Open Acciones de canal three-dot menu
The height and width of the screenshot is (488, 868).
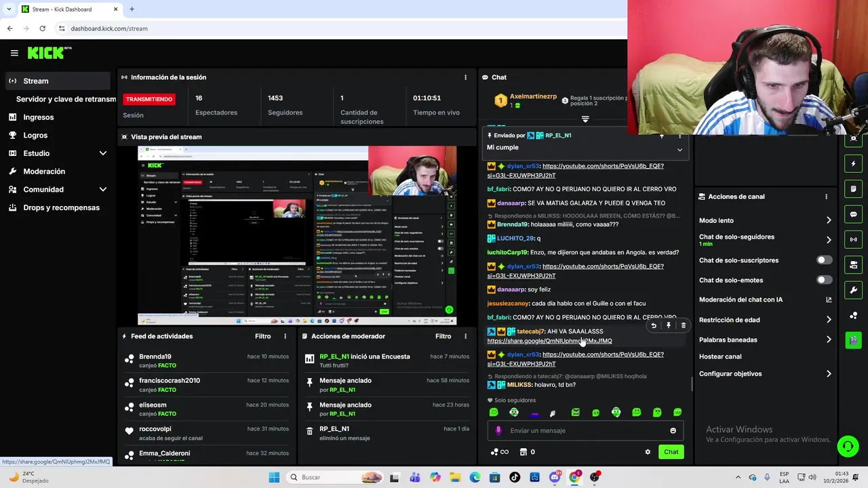[x=826, y=197]
